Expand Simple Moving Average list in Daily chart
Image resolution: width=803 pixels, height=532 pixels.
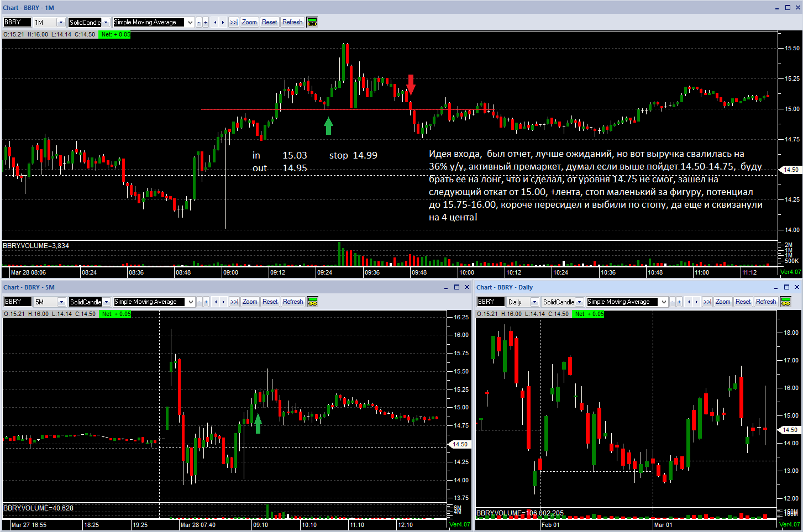[664, 302]
